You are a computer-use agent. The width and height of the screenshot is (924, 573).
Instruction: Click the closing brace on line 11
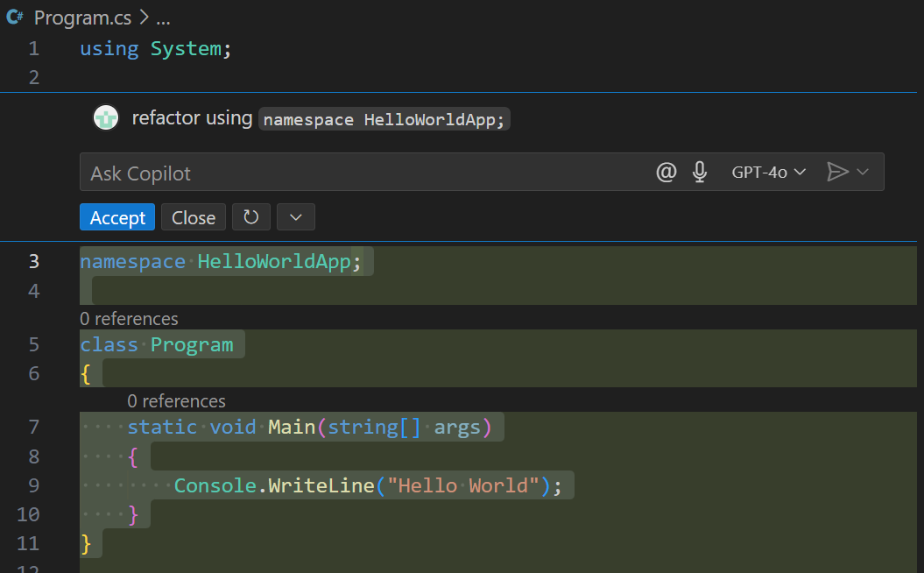pos(86,543)
